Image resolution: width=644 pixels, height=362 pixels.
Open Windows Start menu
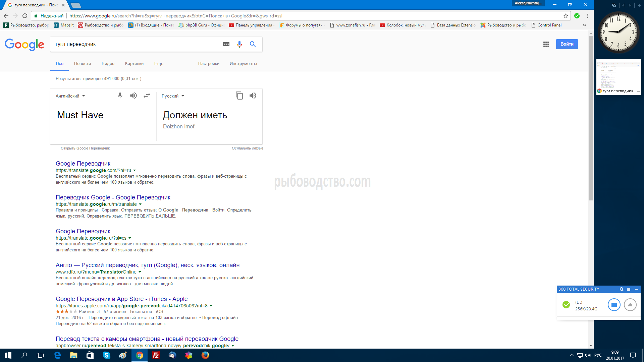tap(8, 355)
